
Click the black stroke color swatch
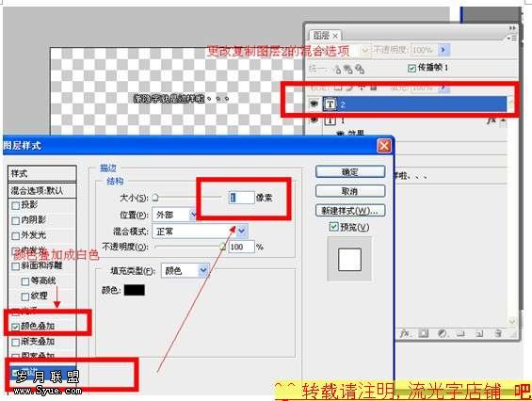click(135, 290)
